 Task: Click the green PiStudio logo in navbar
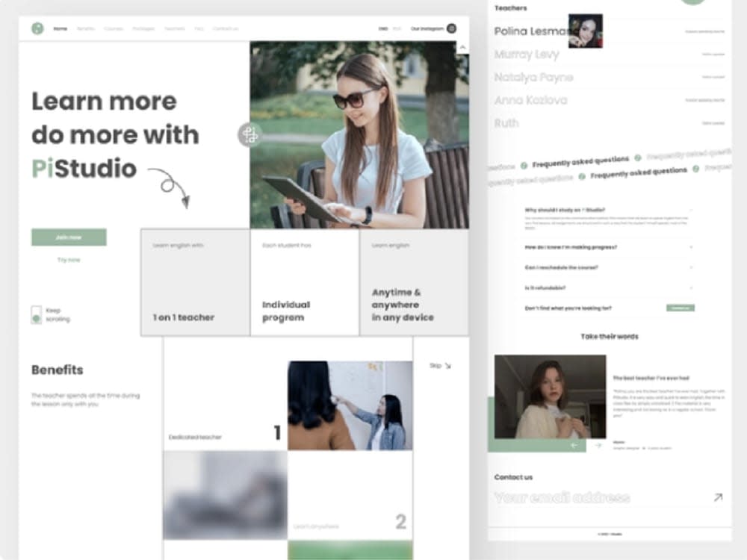37,28
